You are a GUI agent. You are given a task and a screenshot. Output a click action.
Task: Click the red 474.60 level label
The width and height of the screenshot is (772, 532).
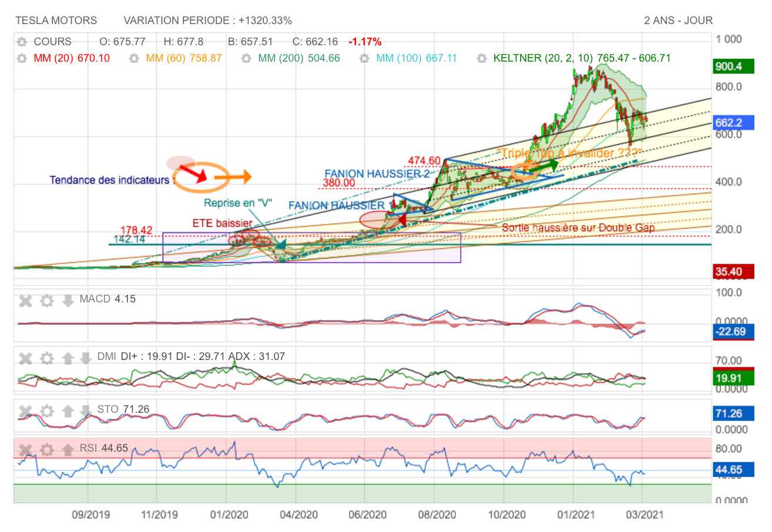[x=424, y=161]
